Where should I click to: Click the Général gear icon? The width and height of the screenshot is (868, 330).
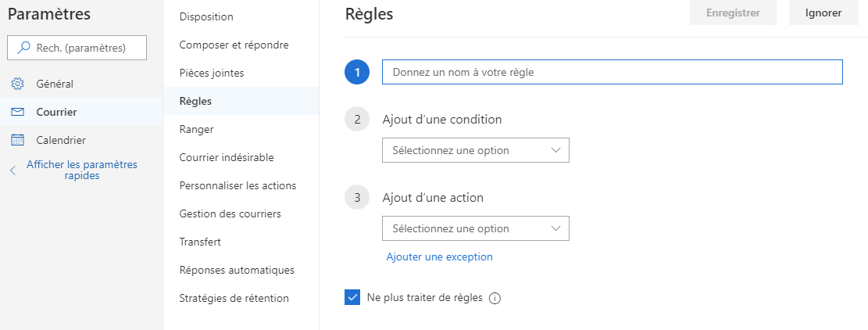(17, 84)
